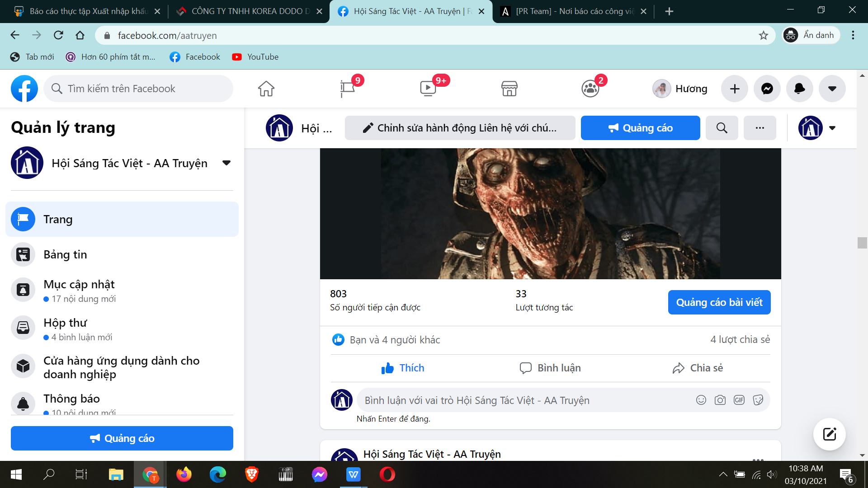The width and height of the screenshot is (868, 488).
Task: Bookmark this page with the star
Action: [x=764, y=35]
